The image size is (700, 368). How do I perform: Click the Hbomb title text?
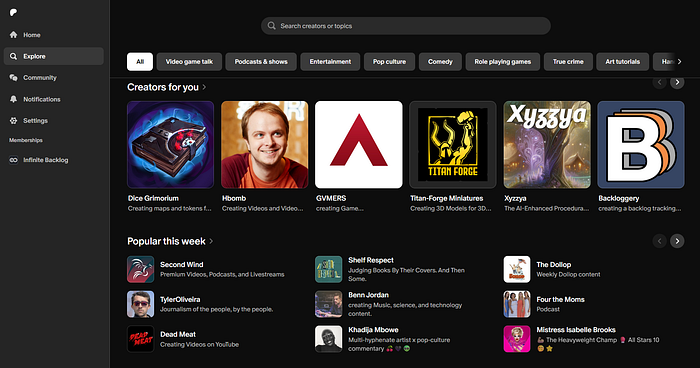point(234,198)
